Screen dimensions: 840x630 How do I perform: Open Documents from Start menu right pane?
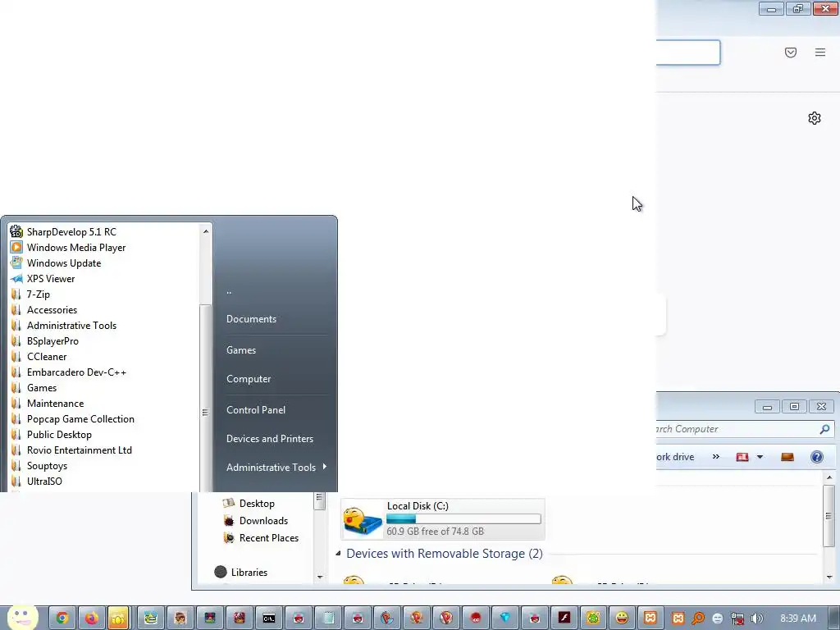coord(251,319)
